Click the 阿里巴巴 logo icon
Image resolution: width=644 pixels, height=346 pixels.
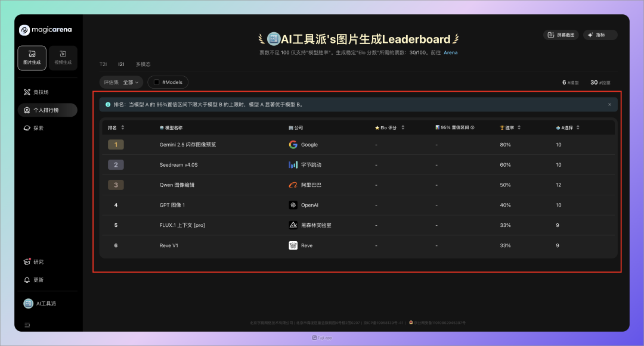point(293,185)
